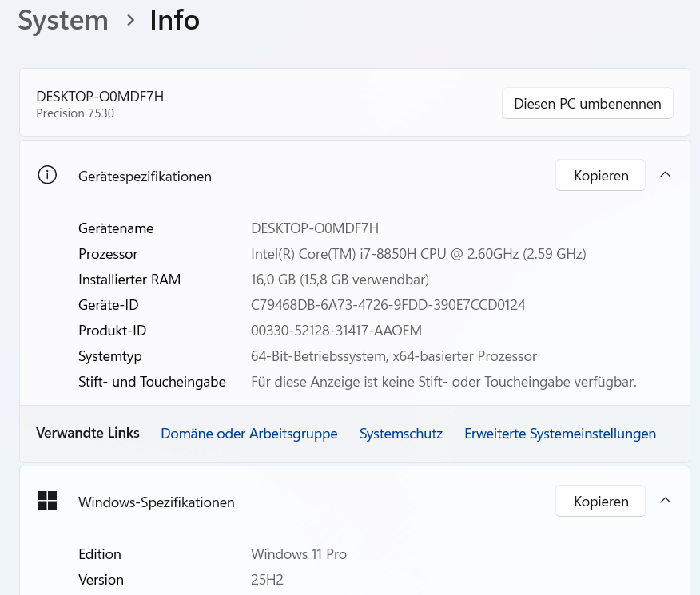Click the Installierter RAM label
Screen dimensions: 700x595
click(129, 280)
